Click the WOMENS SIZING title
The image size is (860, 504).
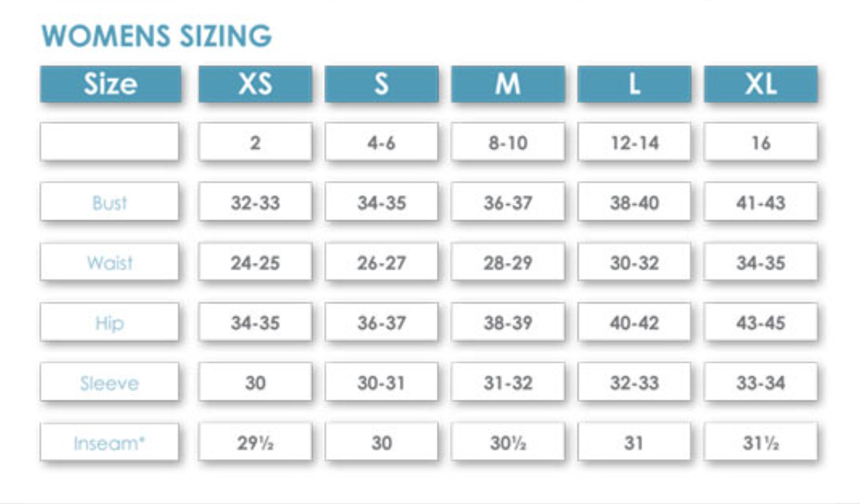coord(156,36)
